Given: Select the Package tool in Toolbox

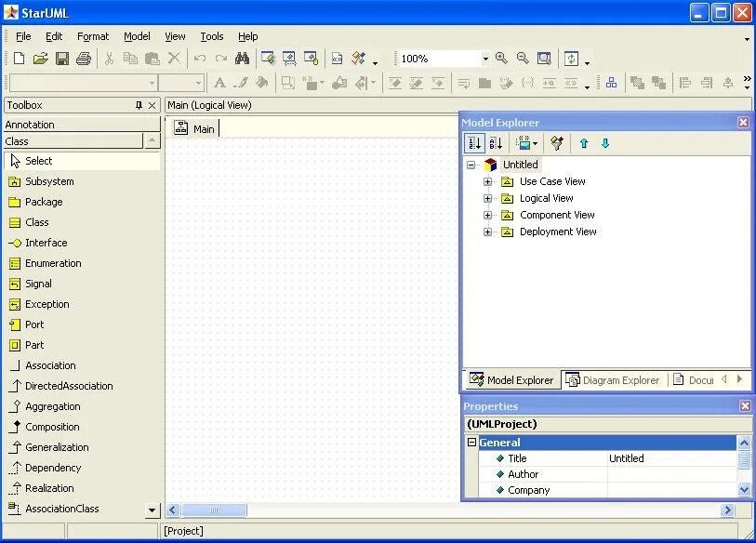Looking at the screenshot, I should tap(36, 202).
